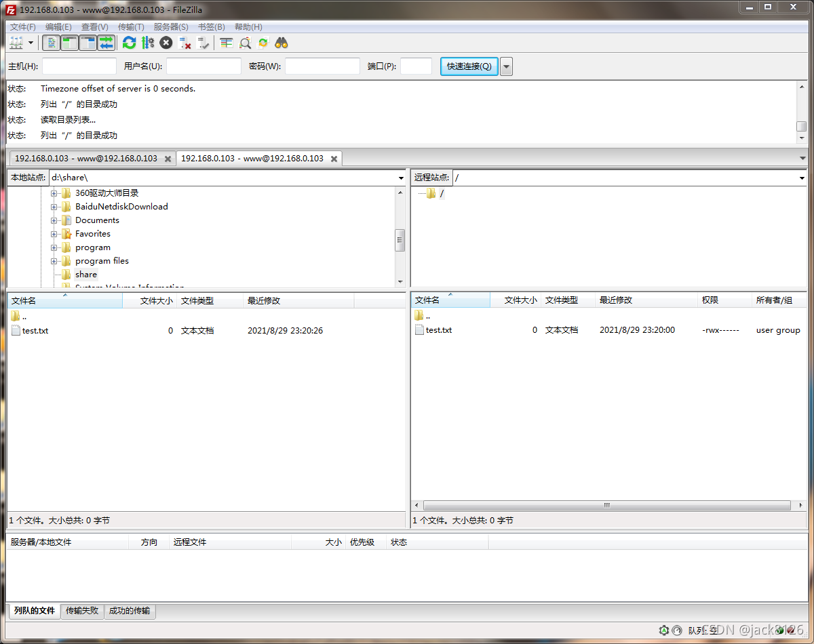This screenshot has height=644, width=814.
Task: Open quick connect history dropdown
Action: (x=506, y=66)
